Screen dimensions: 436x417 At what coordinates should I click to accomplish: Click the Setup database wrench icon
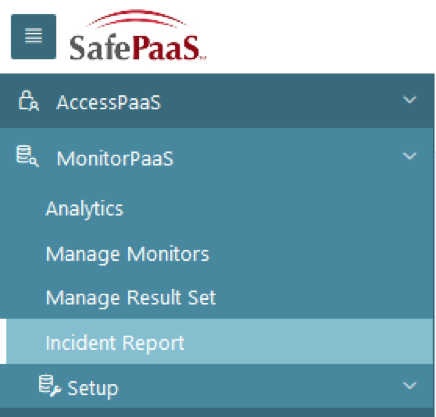(50, 386)
